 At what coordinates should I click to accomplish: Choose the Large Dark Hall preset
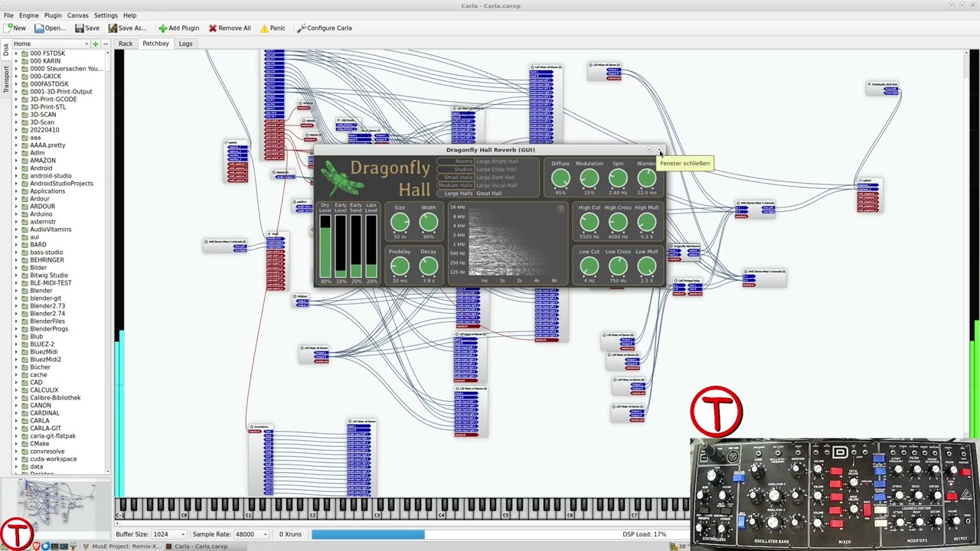click(x=495, y=178)
